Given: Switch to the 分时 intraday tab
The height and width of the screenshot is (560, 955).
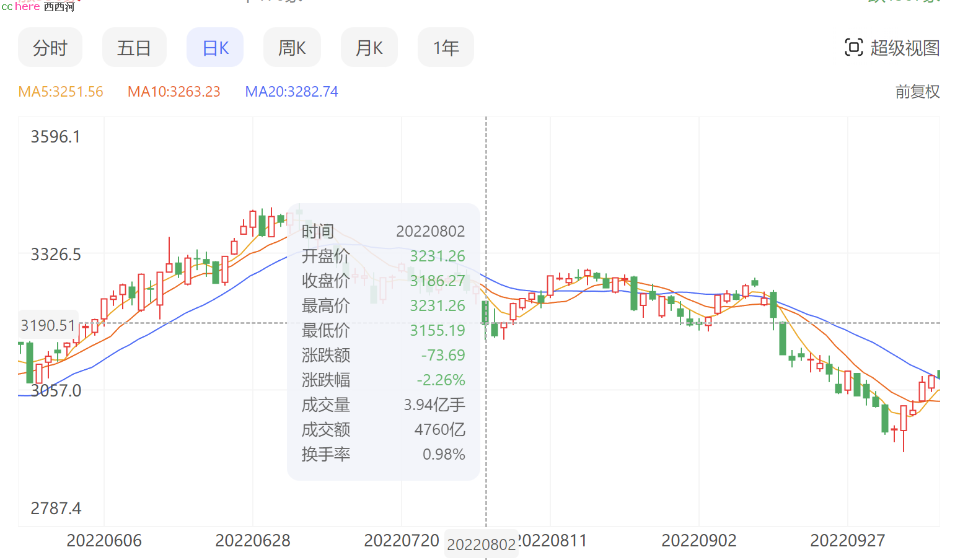Looking at the screenshot, I should pos(50,48).
